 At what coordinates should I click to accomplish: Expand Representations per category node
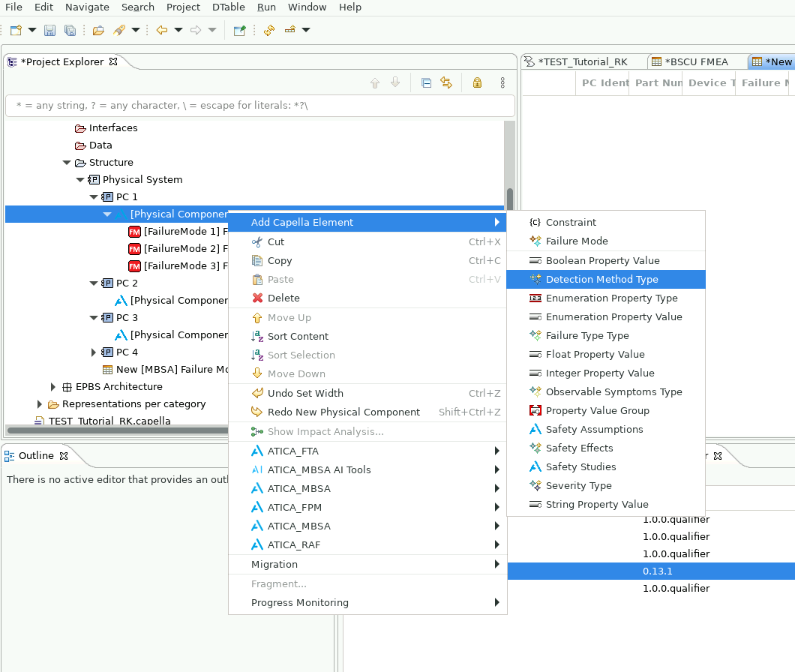click(x=40, y=404)
